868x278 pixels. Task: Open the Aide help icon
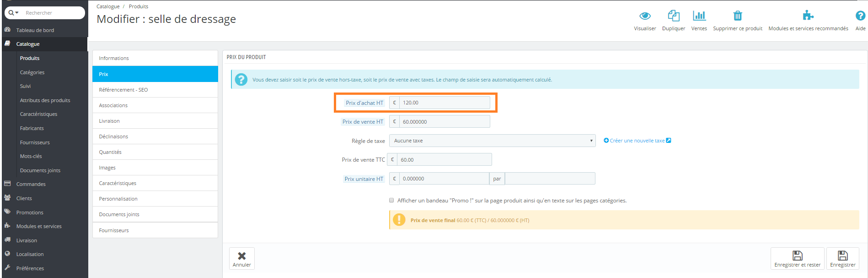(860, 16)
